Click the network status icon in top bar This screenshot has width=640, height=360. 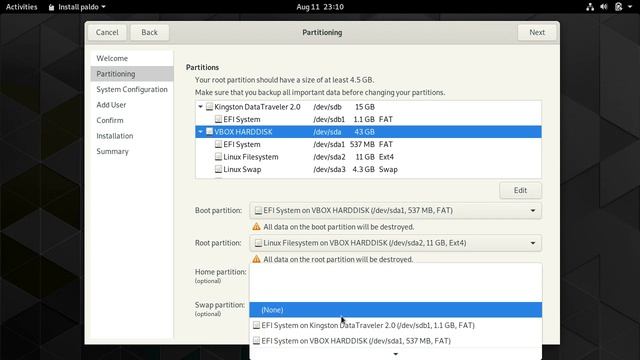[x=590, y=7]
